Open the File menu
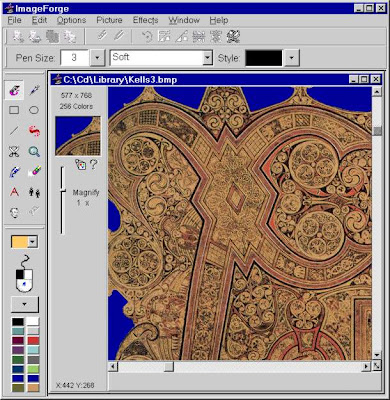The width and height of the screenshot is (390, 400). [x=14, y=20]
